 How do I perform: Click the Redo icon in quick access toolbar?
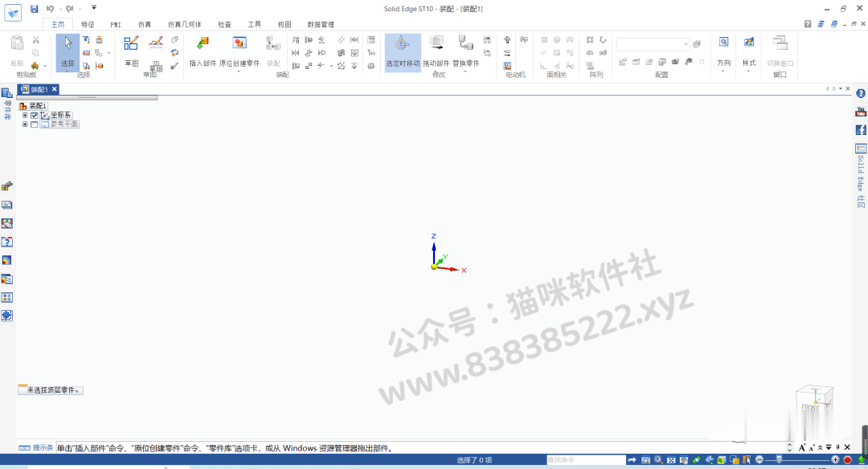(69, 9)
